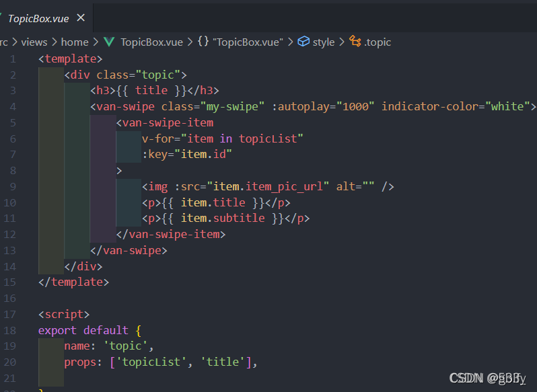The width and height of the screenshot is (537, 392).
Task: Click the {{ item.subtitle }} paragraph
Action: click(x=225, y=219)
